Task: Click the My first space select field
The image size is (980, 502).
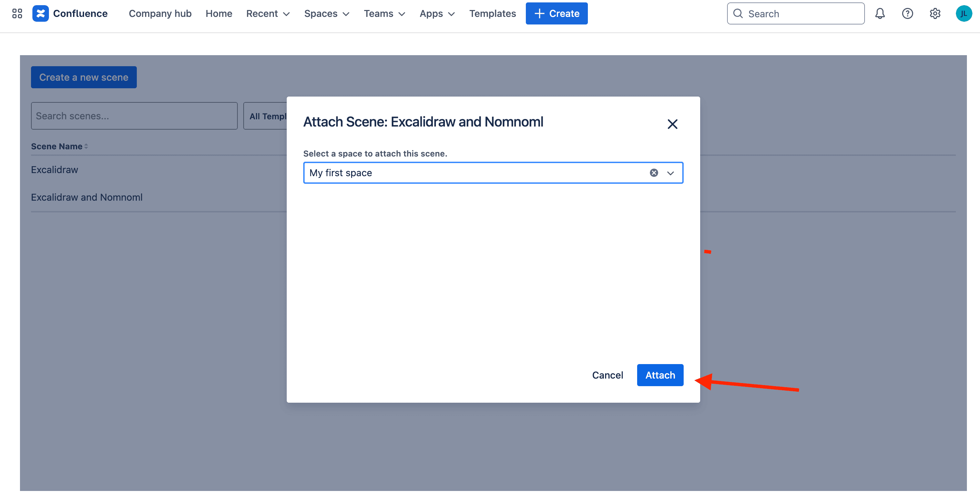Action: [x=493, y=173]
